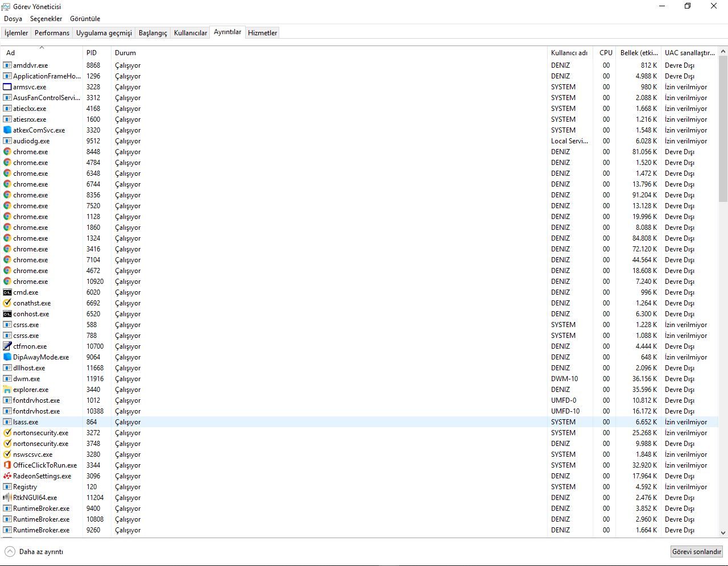Click the amddvr.exe process icon
Screen dimensions: 728x566
(x=7, y=65)
